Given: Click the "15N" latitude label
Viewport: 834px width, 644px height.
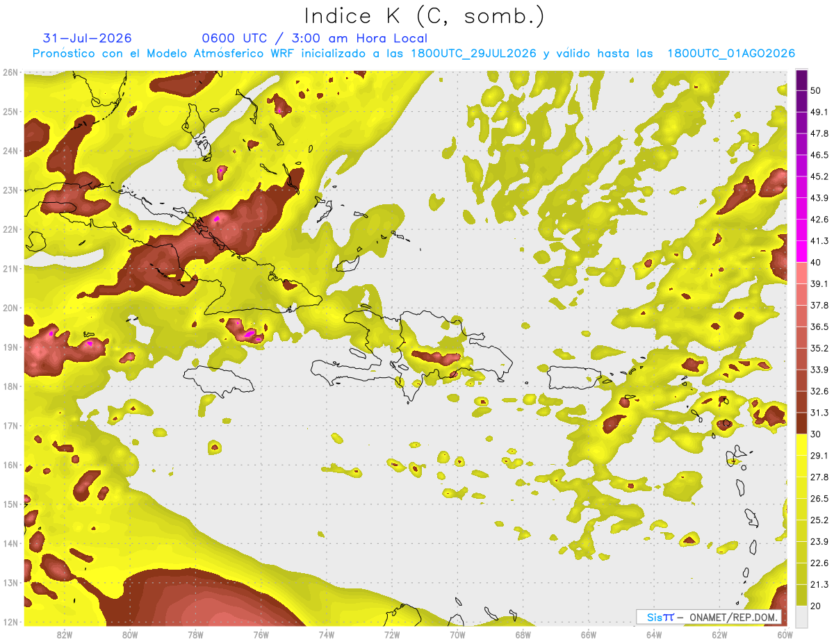Looking at the screenshot, I should [10, 504].
